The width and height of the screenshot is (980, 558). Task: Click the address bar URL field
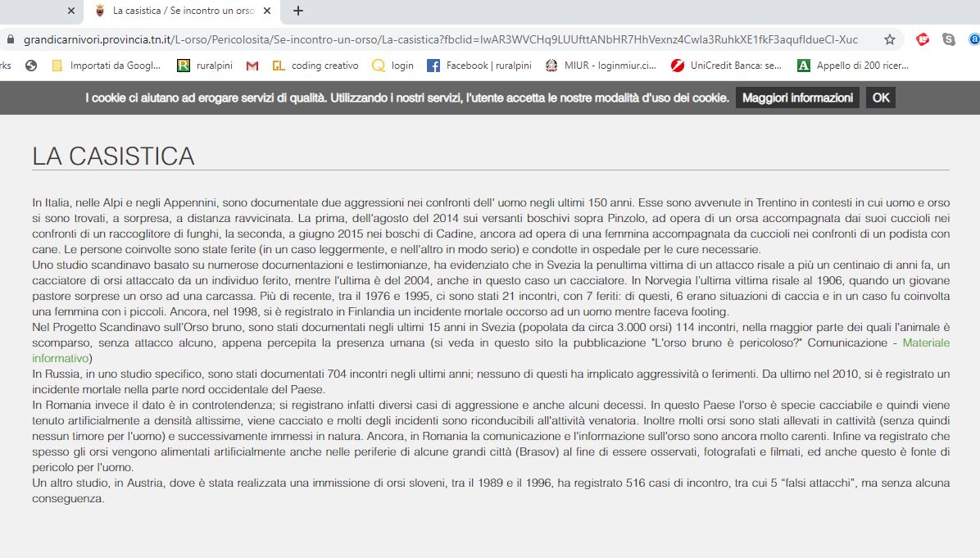[x=442, y=39]
